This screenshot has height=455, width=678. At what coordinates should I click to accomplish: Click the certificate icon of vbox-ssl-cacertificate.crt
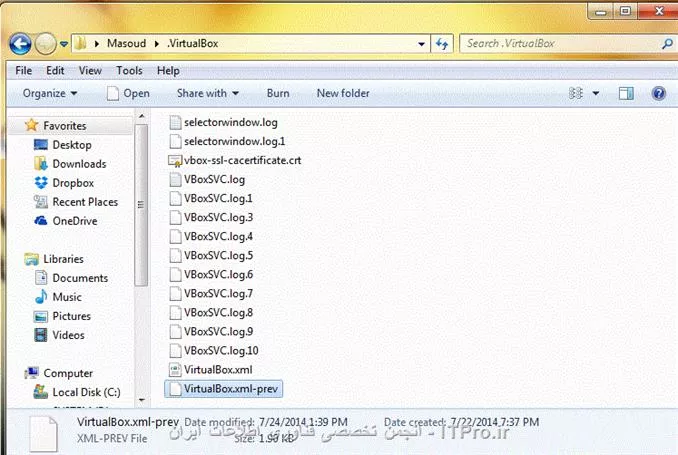[x=175, y=160]
